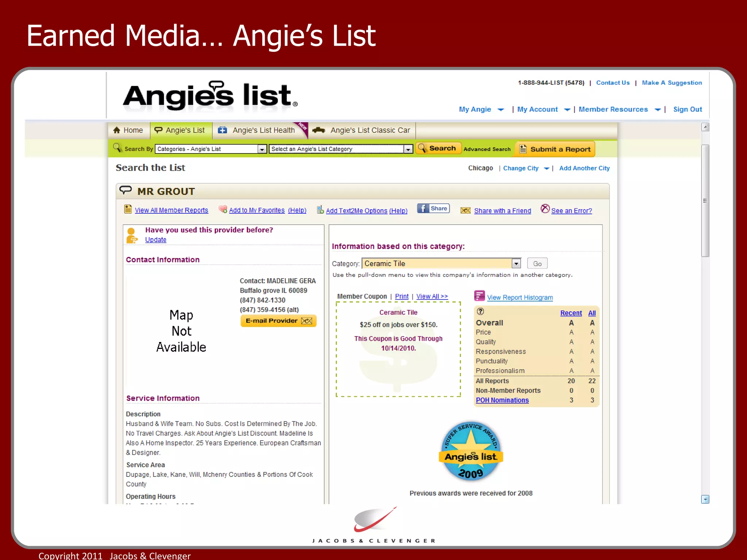Click the Classic Car icon
The image size is (747, 560).
319,130
